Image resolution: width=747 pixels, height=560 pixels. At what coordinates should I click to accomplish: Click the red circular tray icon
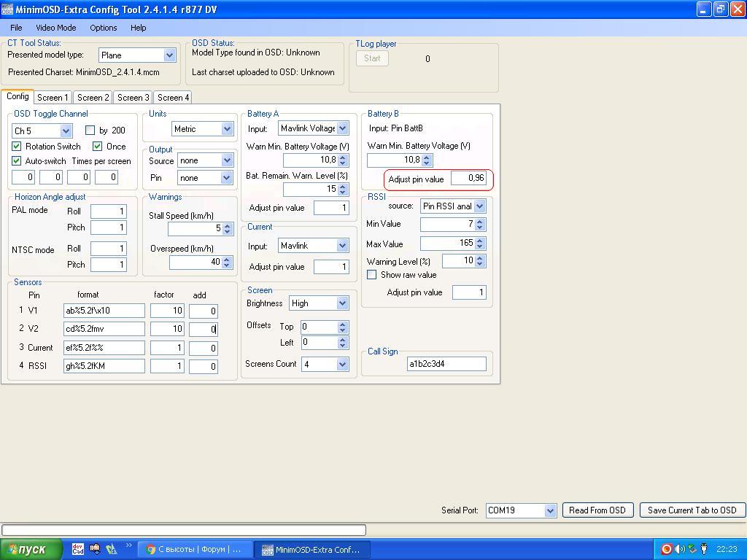coord(667,549)
